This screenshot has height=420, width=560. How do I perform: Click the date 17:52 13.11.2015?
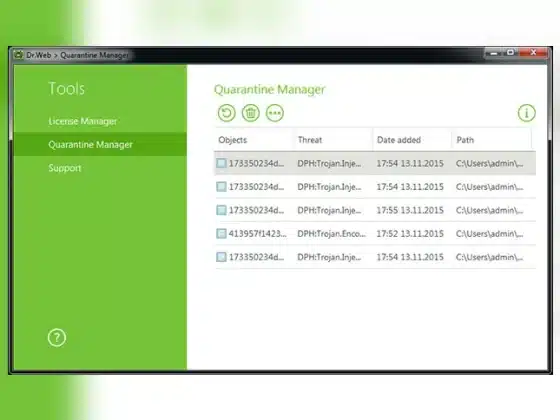click(x=410, y=234)
